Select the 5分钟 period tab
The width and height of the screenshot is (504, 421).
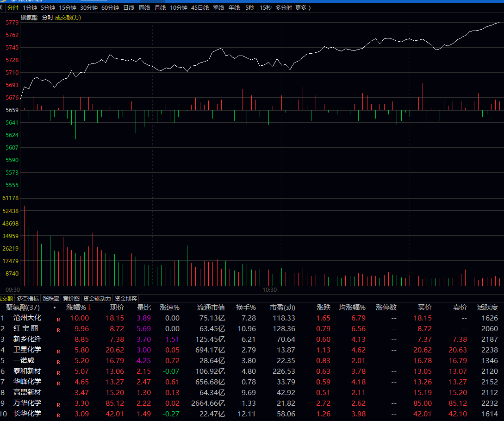pos(48,8)
